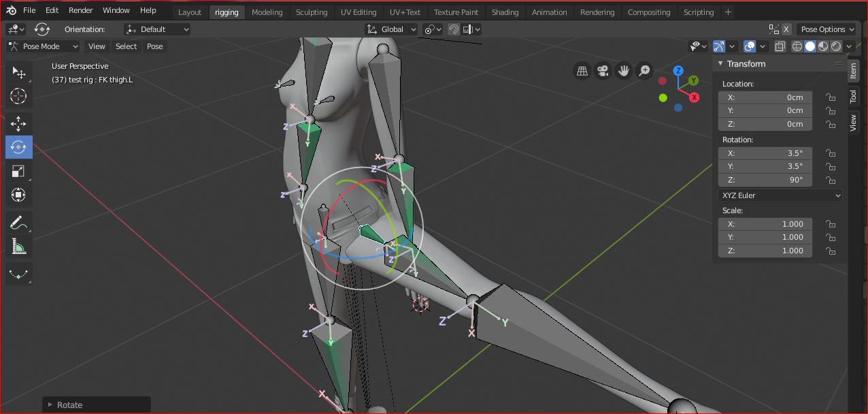The height and width of the screenshot is (414, 868).
Task: Select the Move tool in the toolbar
Action: point(18,123)
